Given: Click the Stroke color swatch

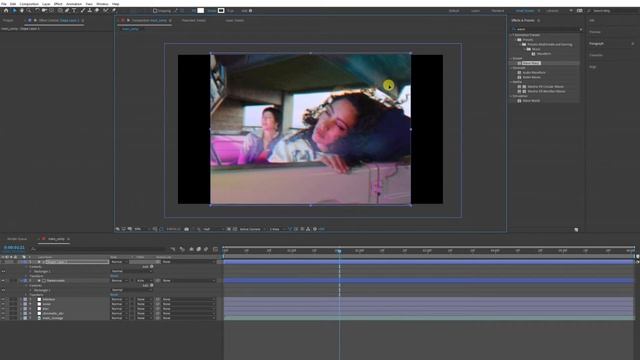Looking at the screenshot, I should click(x=221, y=11).
